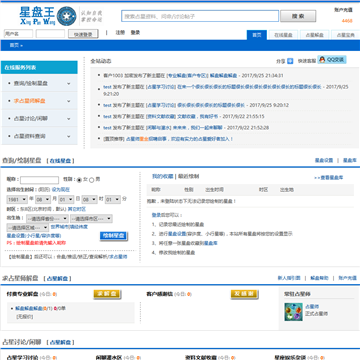Select the 男 gender radio button
Image resolution: width=360 pixels, height=360 pixels.
click(x=92, y=180)
